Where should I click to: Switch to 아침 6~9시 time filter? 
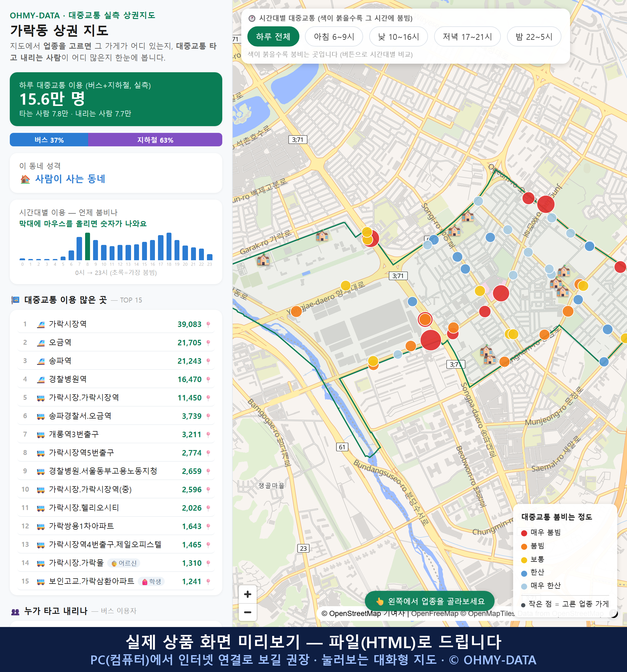coord(334,36)
